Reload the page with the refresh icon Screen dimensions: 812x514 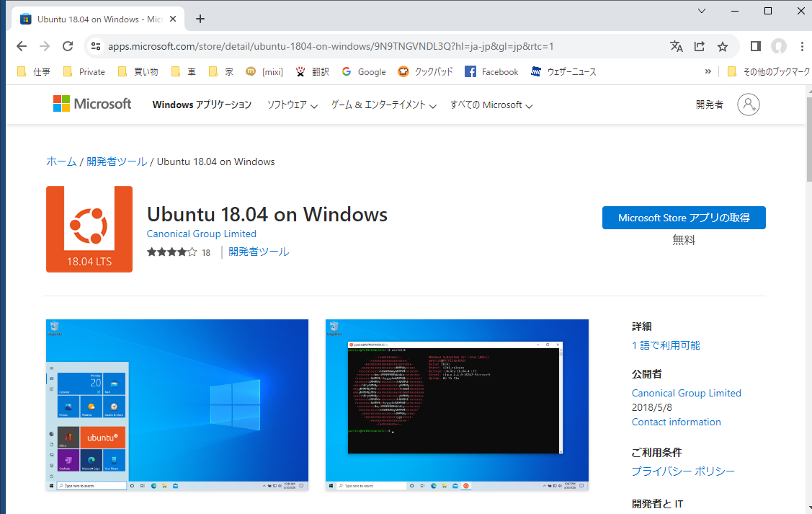coord(68,46)
